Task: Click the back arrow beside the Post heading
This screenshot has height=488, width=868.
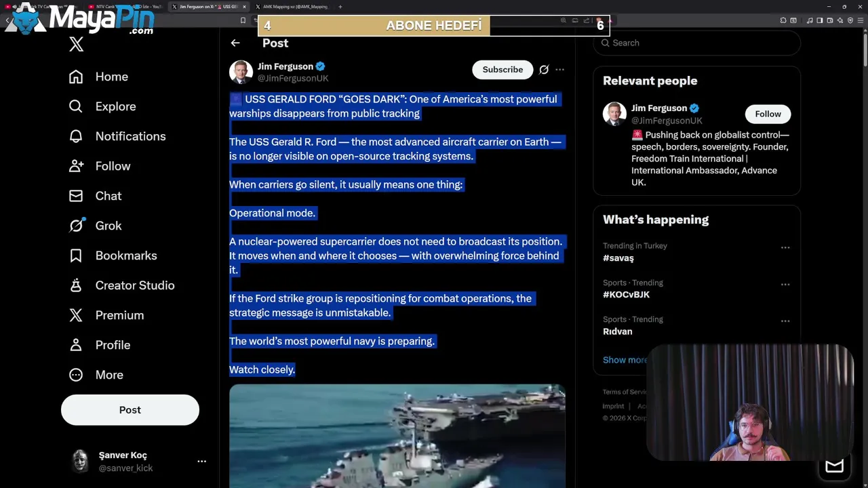Action: 235,43
